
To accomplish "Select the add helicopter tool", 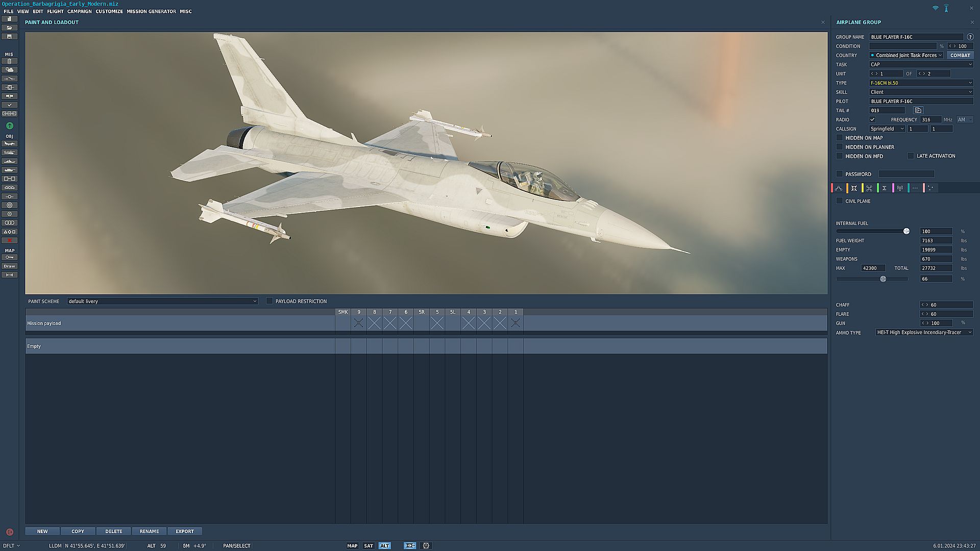I will [x=9, y=153].
